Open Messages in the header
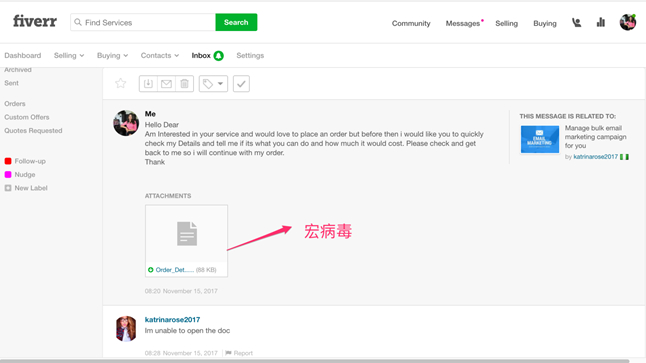This screenshot has height=363, width=646. (x=463, y=23)
